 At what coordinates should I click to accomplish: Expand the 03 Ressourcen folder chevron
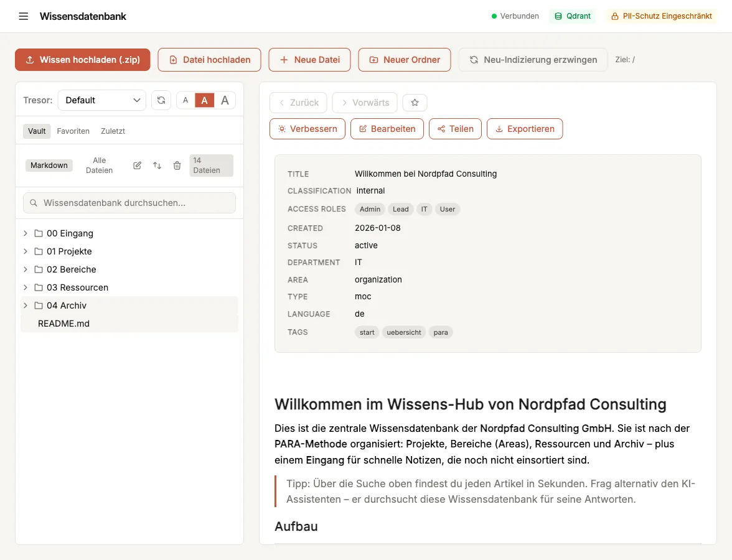coord(26,287)
